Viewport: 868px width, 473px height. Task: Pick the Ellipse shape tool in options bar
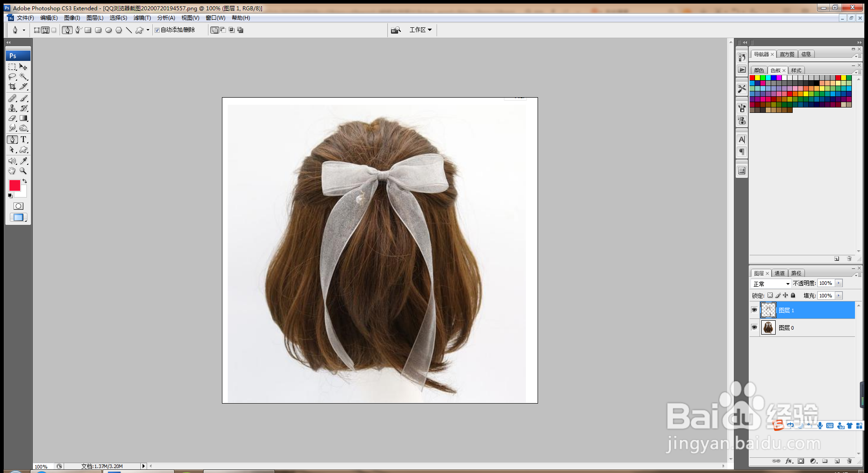click(108, 30)
